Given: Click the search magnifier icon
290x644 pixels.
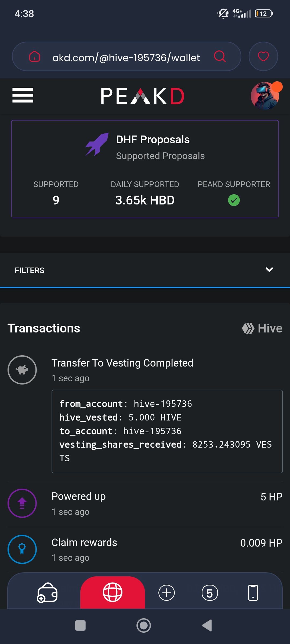Looking at the screenshot, I should (220, 56).
